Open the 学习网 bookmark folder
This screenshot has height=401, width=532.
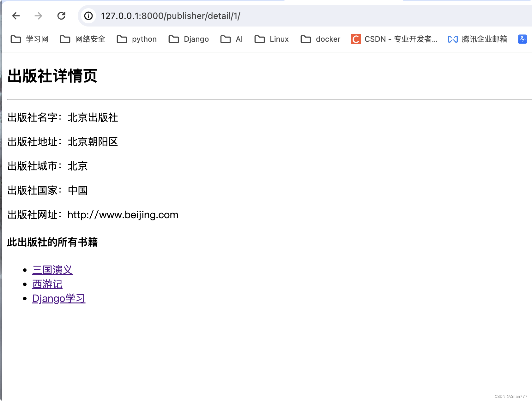29,39
